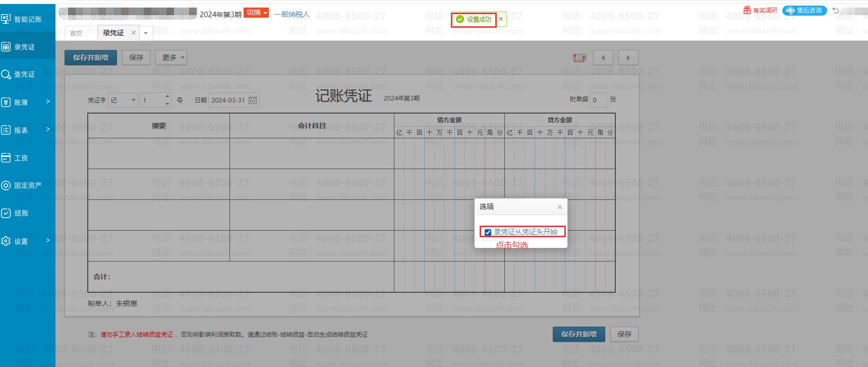Open 结账 module in sidebar
Screen dimensions: 868x367
pos(27,213)
